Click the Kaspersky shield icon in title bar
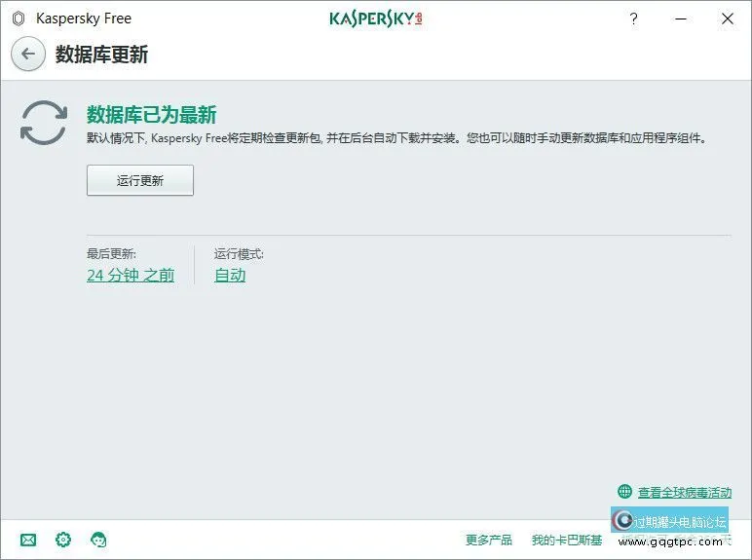The image size is (752, 560). click(x=19, y=19)
